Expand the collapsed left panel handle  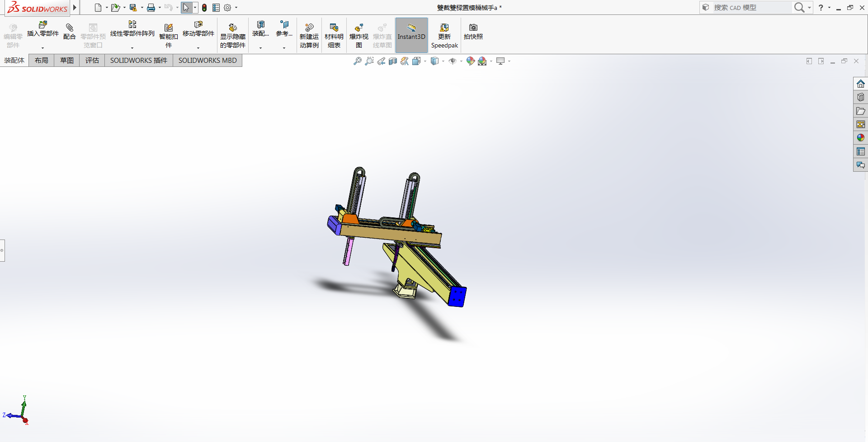(2, 250)
